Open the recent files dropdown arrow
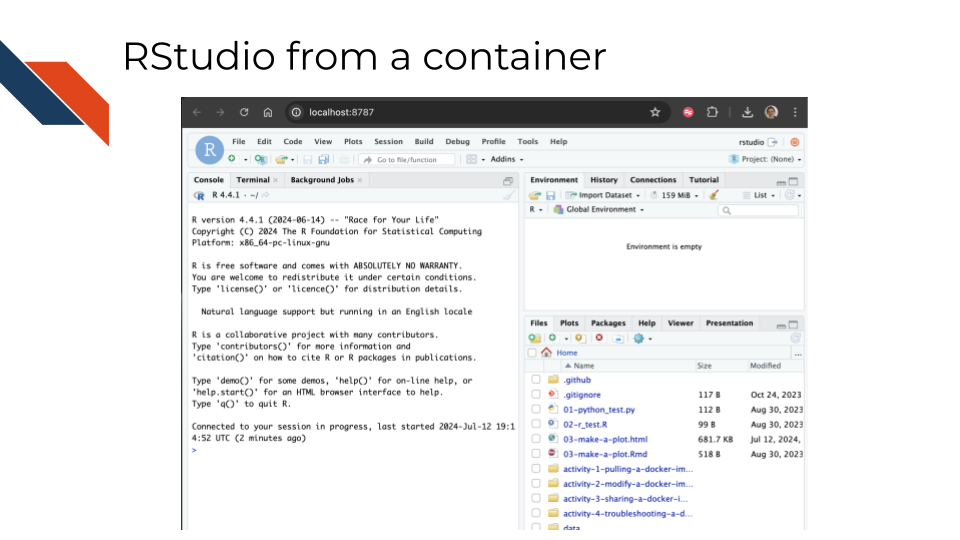The width and height of the screenshot is (960, 540). [293, 160]
